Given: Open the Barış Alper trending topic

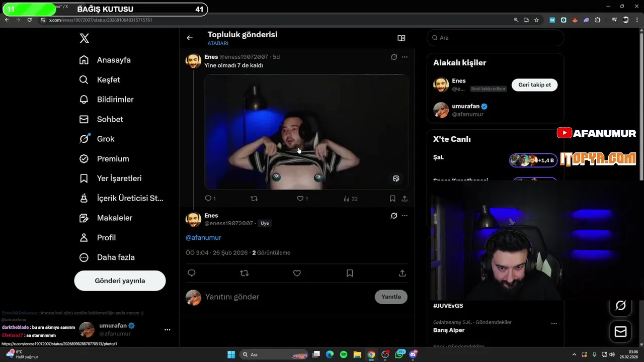Looking at the screenshot, I should [449, 330].
